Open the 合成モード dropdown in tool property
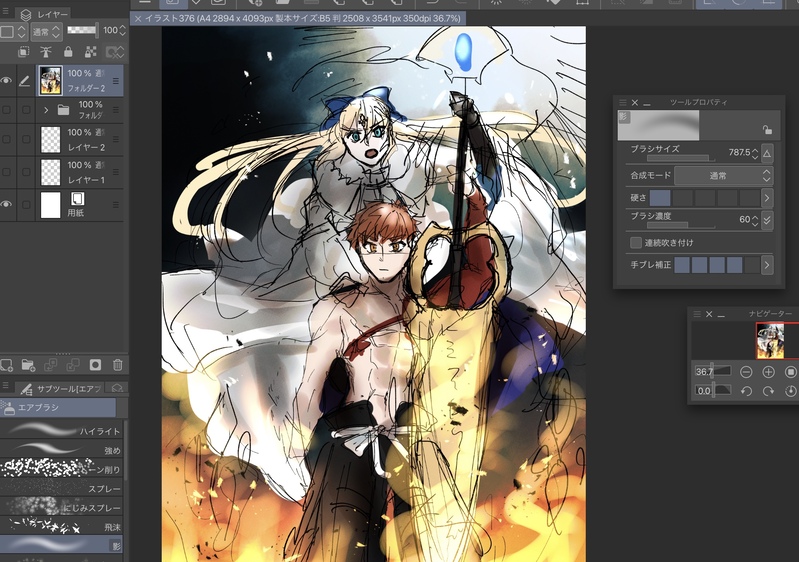 coord(723,176)
